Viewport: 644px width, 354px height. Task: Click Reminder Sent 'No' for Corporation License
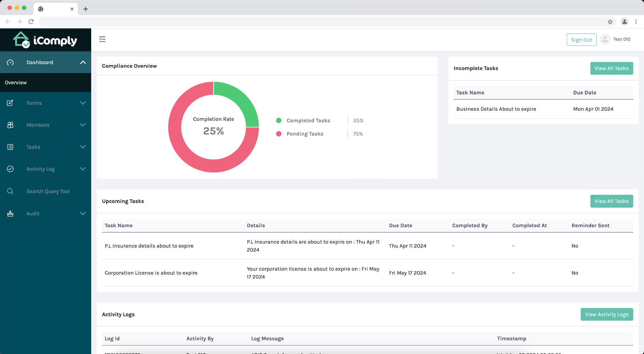(x=575, y=273)
